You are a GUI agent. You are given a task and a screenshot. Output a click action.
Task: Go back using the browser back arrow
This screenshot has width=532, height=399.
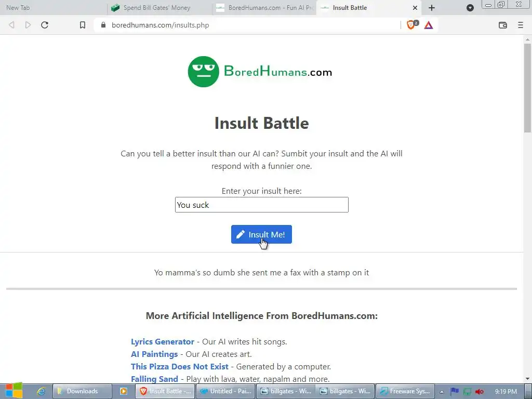(x=11, y=25)
